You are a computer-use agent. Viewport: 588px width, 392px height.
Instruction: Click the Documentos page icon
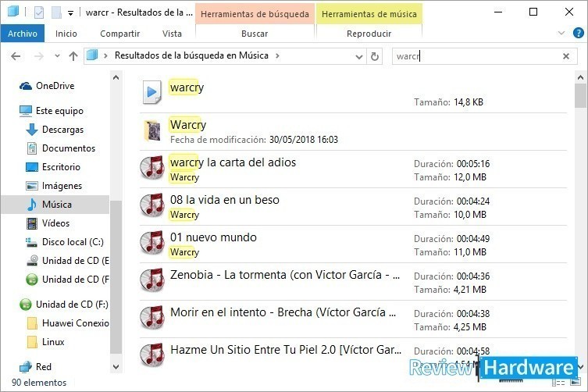[x=32, y=148]
